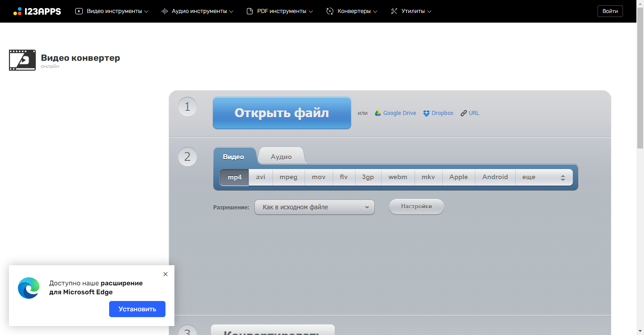This screenshot has height=335, width=644.
Task: Close the Edge extension popup
Action: (165, 274)
